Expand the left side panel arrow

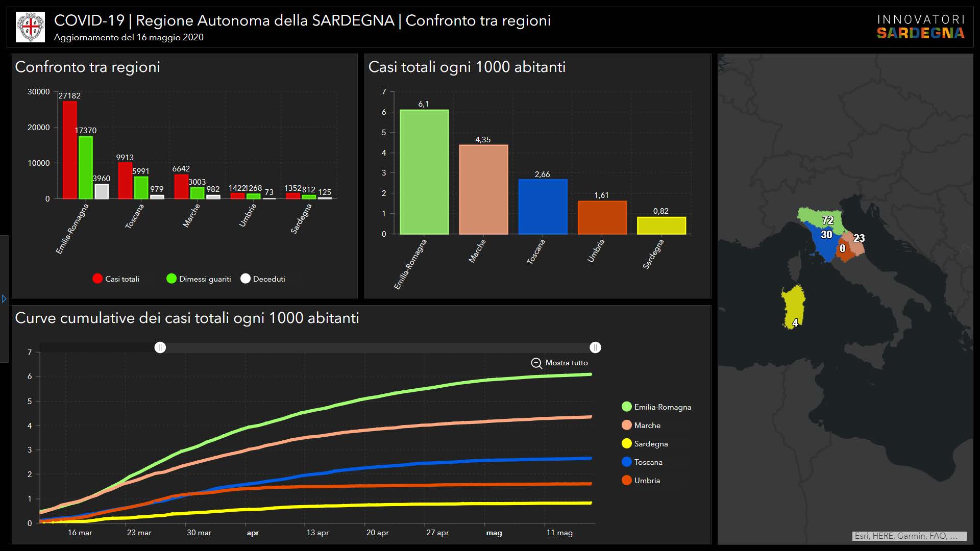click(x=4, y=299)
